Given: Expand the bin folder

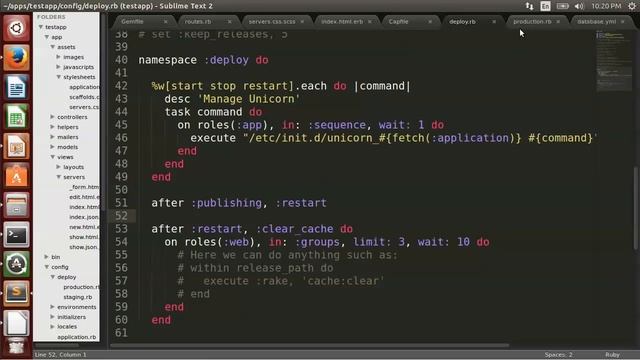Looking at the screenshot, I should (x=47, y=257).
